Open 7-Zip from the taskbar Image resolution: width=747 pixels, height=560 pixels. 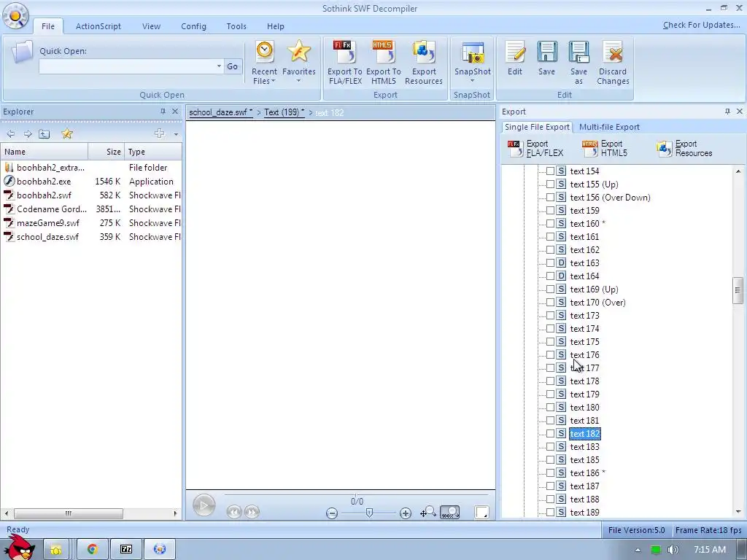pos(125,549)
